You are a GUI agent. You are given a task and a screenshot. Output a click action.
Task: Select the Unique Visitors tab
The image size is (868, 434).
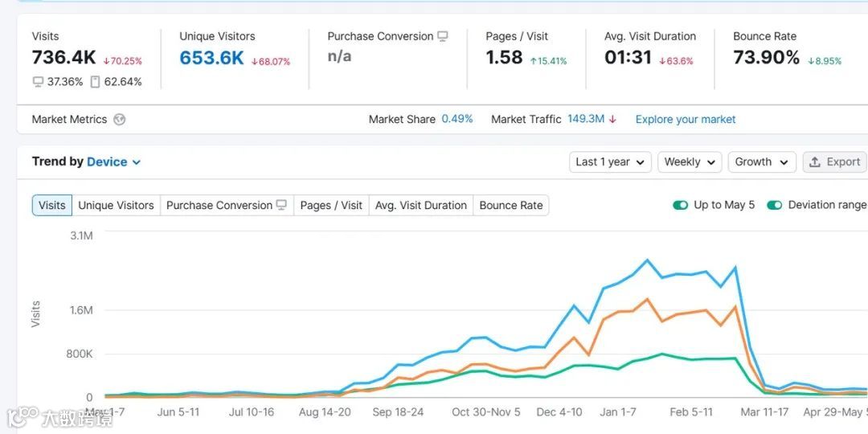point(117,206)
